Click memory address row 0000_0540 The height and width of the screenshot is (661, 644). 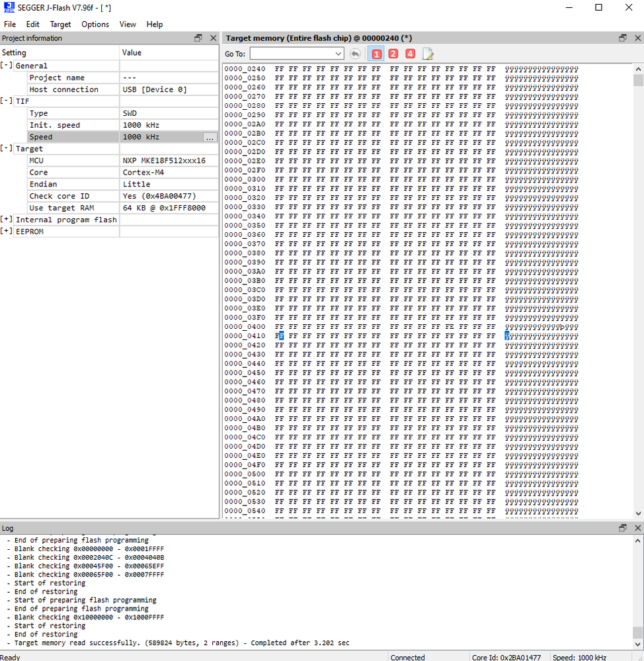click(x=401, y=511)
